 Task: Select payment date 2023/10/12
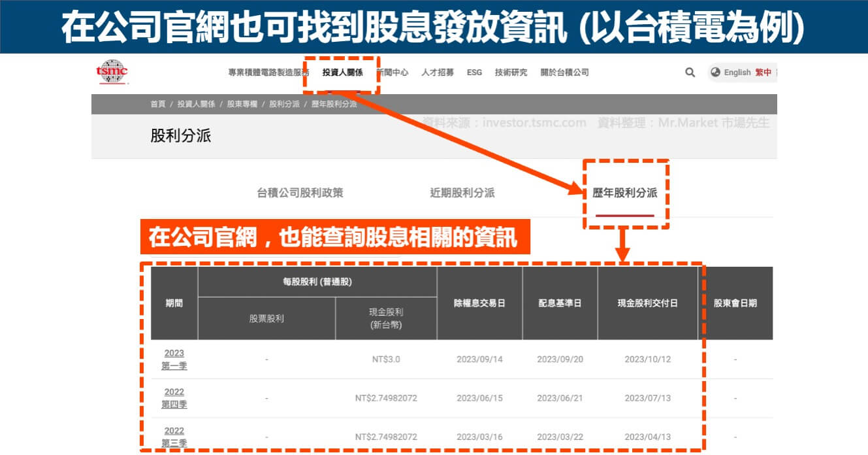648,360
